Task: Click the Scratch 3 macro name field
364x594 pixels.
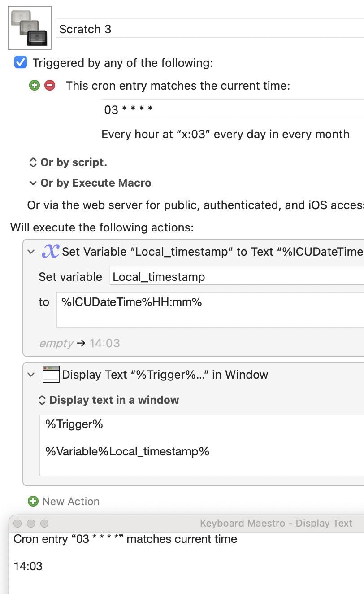Action: (x=211, y=29)
